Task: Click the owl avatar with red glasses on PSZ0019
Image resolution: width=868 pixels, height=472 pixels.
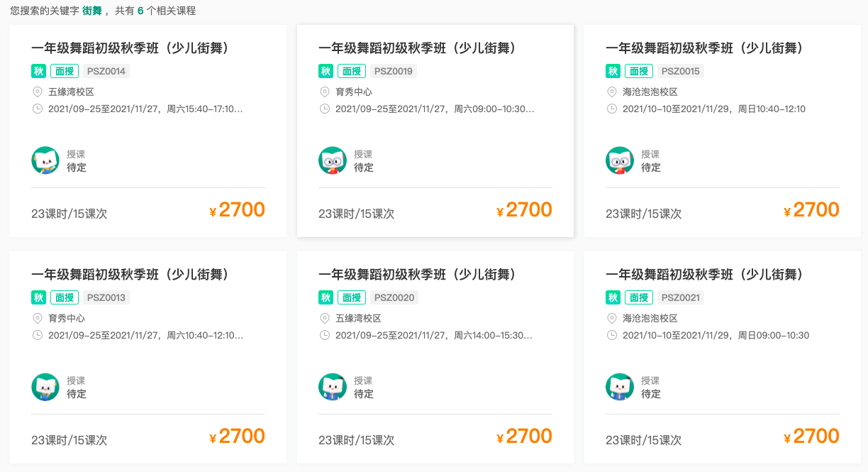Action: pyautogui.click(x=333, y=160)
